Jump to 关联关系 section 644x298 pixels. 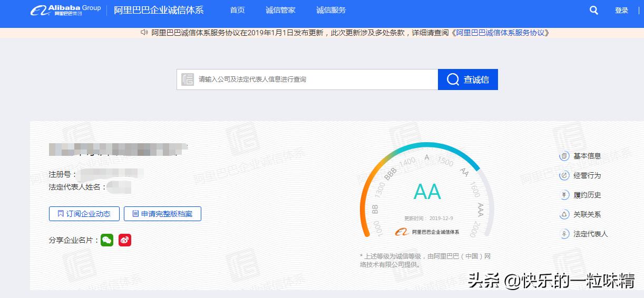[x=587, y=214]
